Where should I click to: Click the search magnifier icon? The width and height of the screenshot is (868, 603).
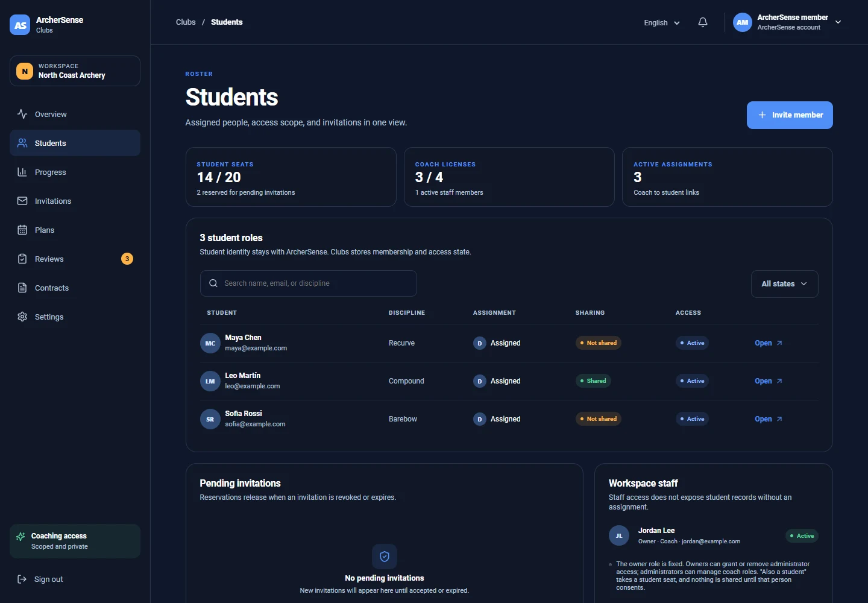click(213, 283)
